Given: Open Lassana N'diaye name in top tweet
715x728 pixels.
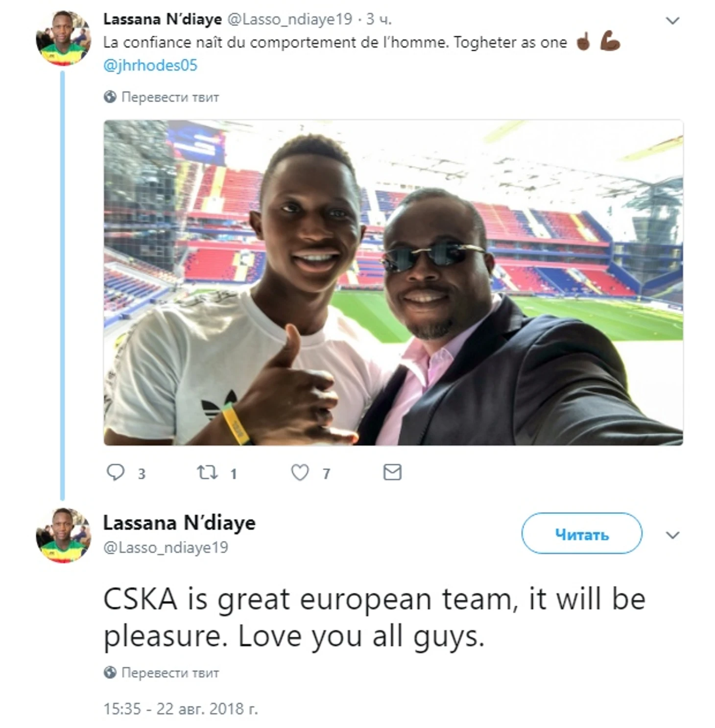Looking at the screenshot, I should [x=163, y=19].
